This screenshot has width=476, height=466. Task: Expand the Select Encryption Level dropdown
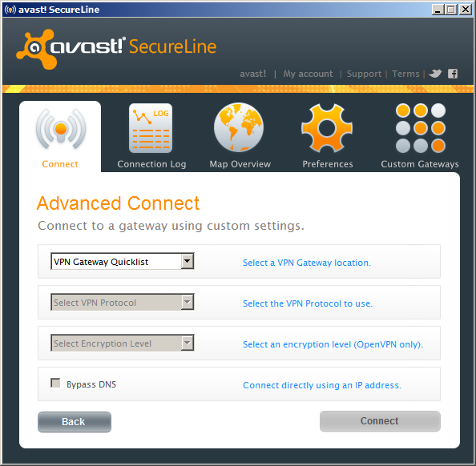coord(123,343)
